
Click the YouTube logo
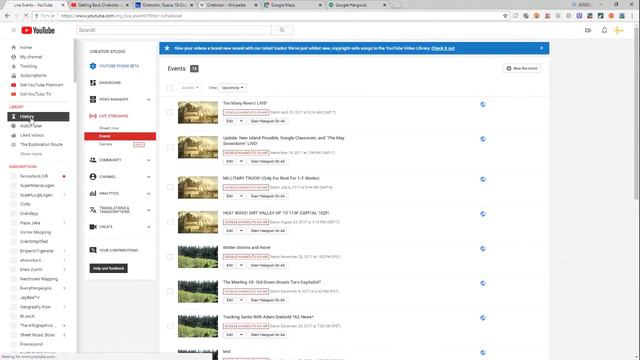click(38, 30)
